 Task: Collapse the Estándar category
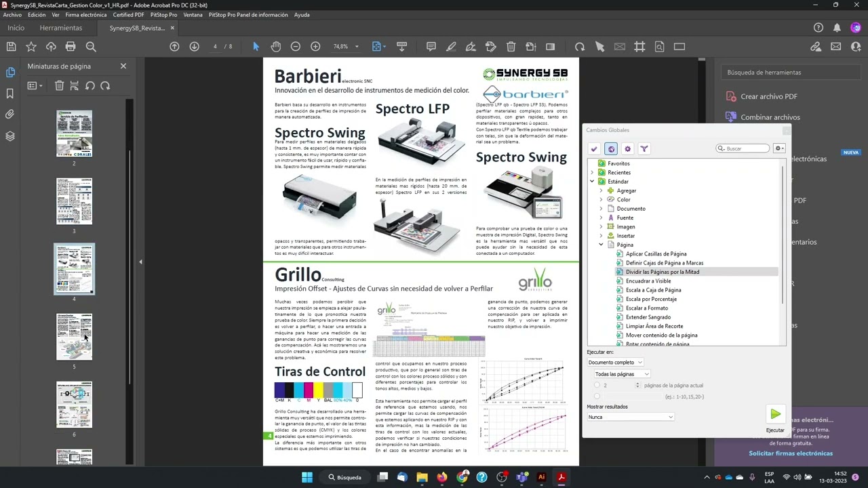(592, 182)
